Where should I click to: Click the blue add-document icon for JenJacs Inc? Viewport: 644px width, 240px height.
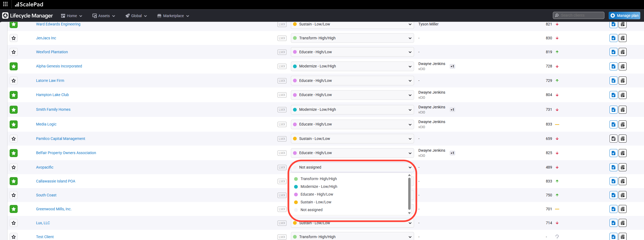point(613,38)
